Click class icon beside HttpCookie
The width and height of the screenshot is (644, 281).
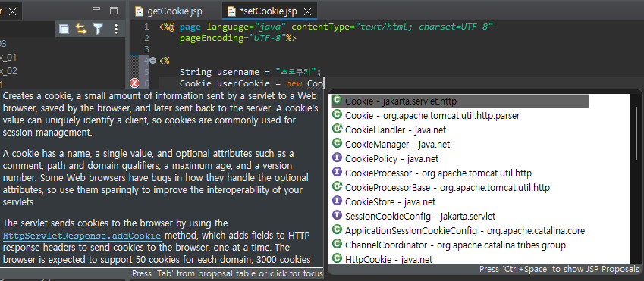(x=337, y=258)
